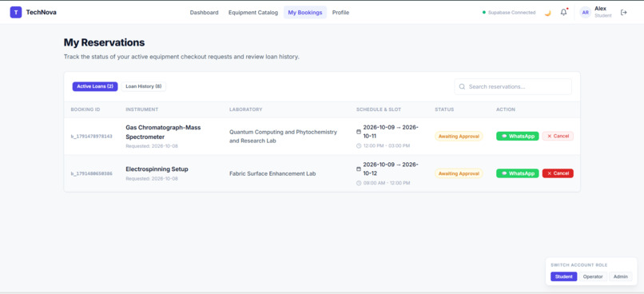The width and height of the screenshot is (644, 294).
Task: Click the Electrospinning Setup instrument name
Action: coord(157,169)
